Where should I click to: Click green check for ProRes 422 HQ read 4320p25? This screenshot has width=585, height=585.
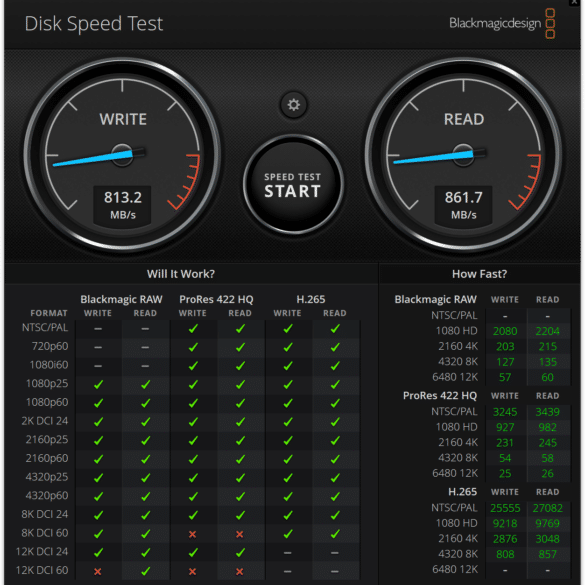(x=240, y=478)
